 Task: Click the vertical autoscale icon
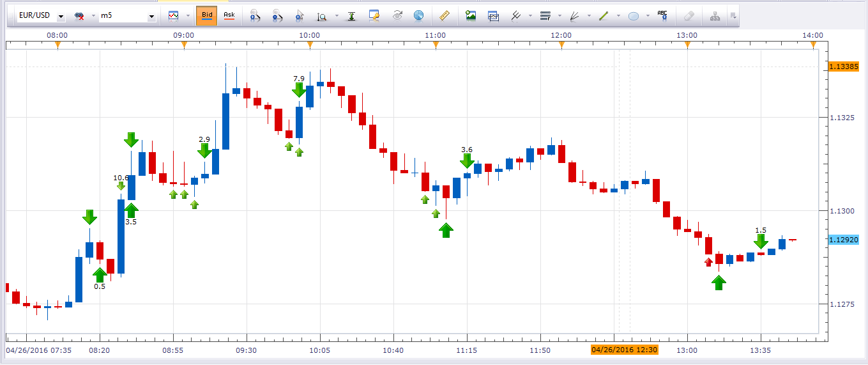pyautogui.click(x=351, y=16)
